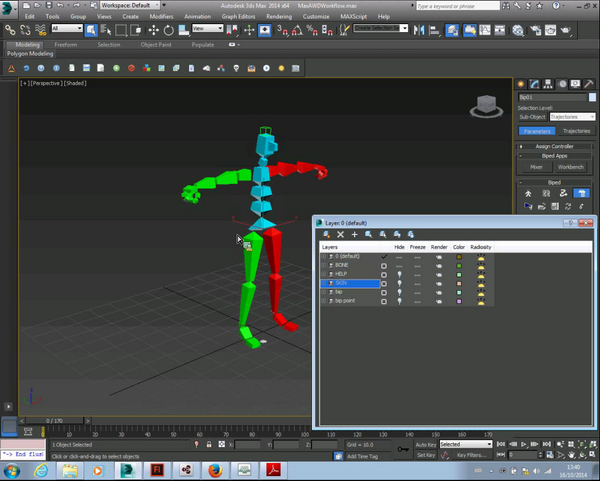Click color swatch of BONE layer
Viewport: 600px width, 481px height.
pos(459,266)
